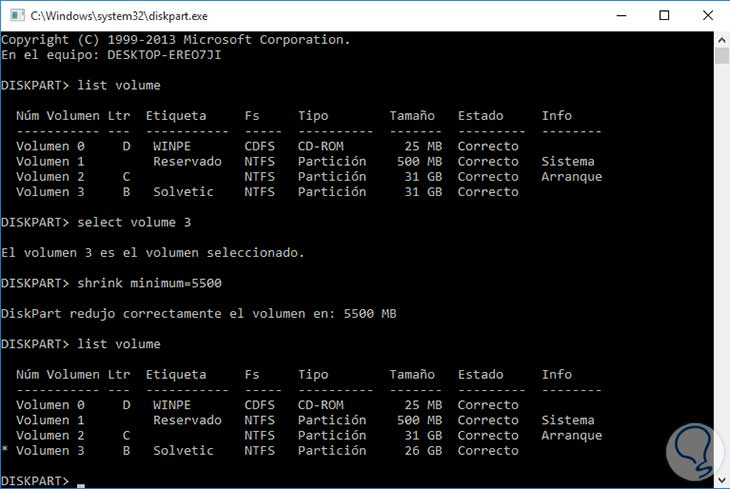Click the scrollbar down arrow
Viewport: 730px width, 489px height.
click(x=721, y=480)
